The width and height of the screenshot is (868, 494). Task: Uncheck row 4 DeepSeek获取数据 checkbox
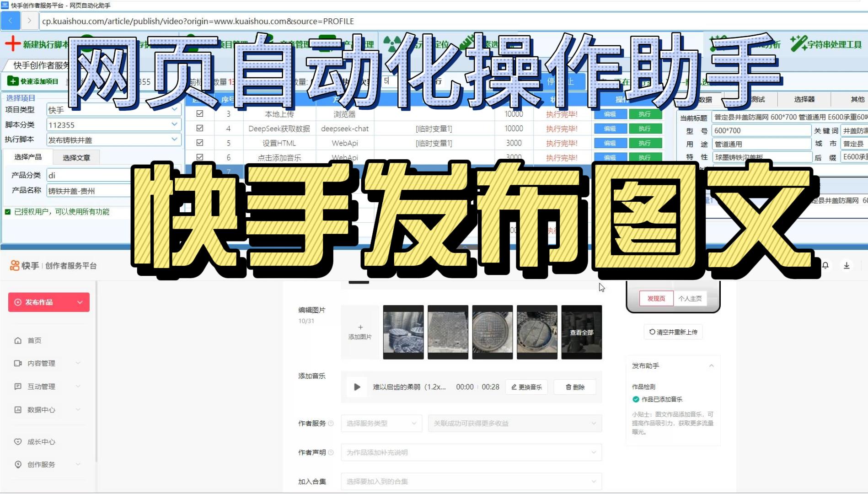tap(200, 129)
